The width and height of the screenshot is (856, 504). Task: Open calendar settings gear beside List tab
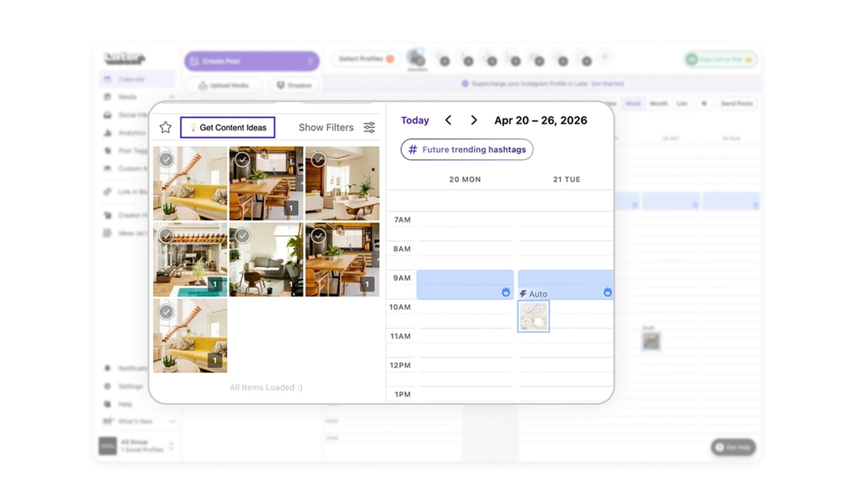[x=703, y=104]
